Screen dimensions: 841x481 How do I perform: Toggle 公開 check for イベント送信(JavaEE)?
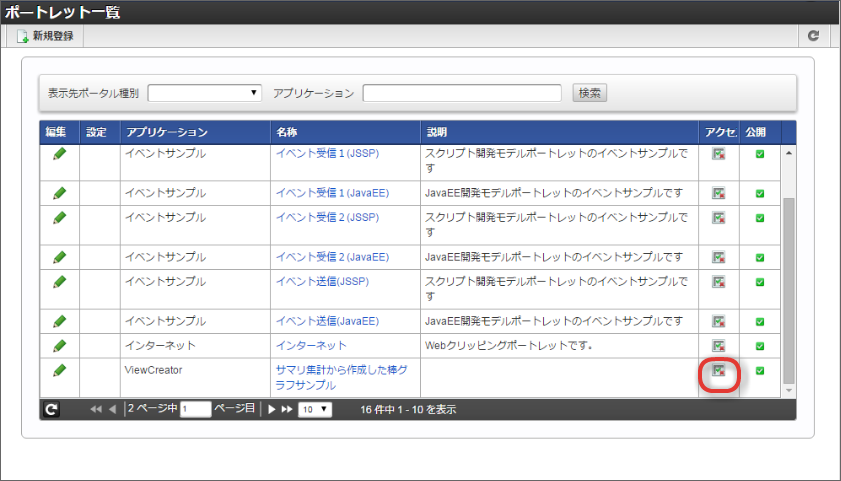[x=760, y=322]
